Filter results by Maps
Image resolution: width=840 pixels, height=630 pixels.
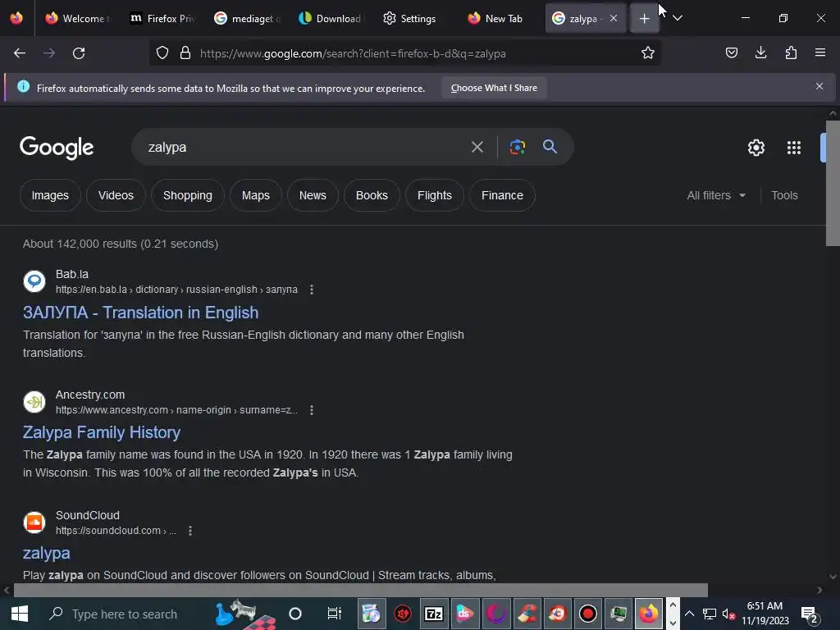click(256, 195)
